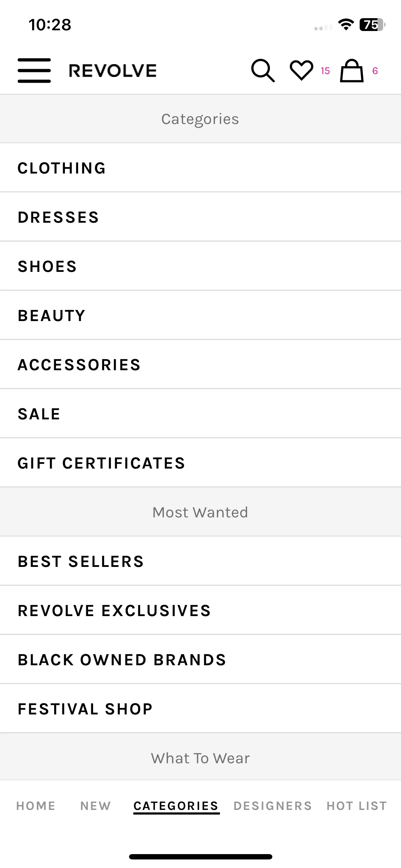Select the Shoes category
The height and width of the screenshot is (868, 401).
[x=200, y=266]
